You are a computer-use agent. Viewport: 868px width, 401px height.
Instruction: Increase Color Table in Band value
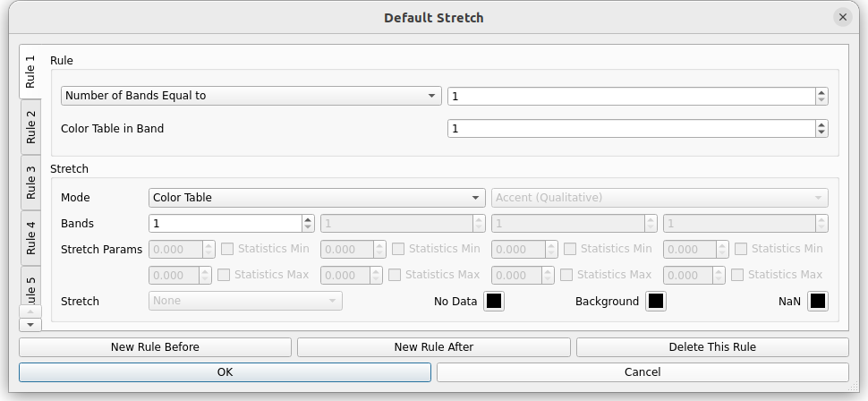[821, 124]
